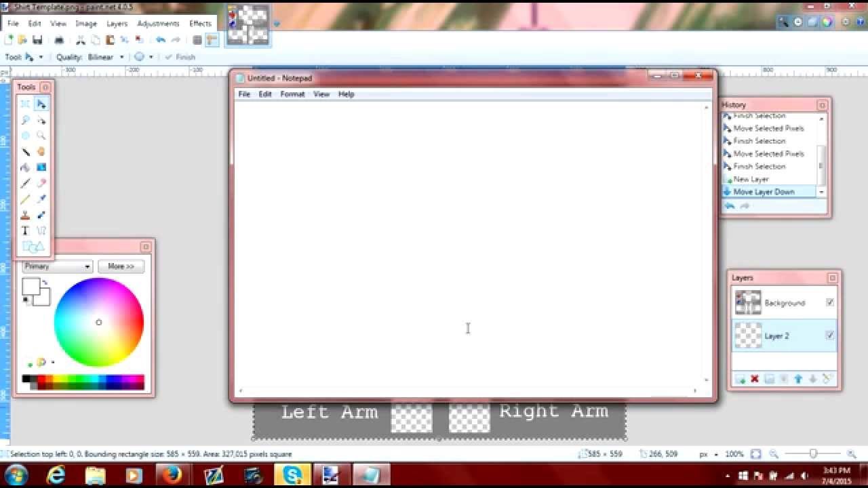The width and height of the screenshot is (868, 488).
Task: Click the primary color swatch square
Action: (31, 287)
